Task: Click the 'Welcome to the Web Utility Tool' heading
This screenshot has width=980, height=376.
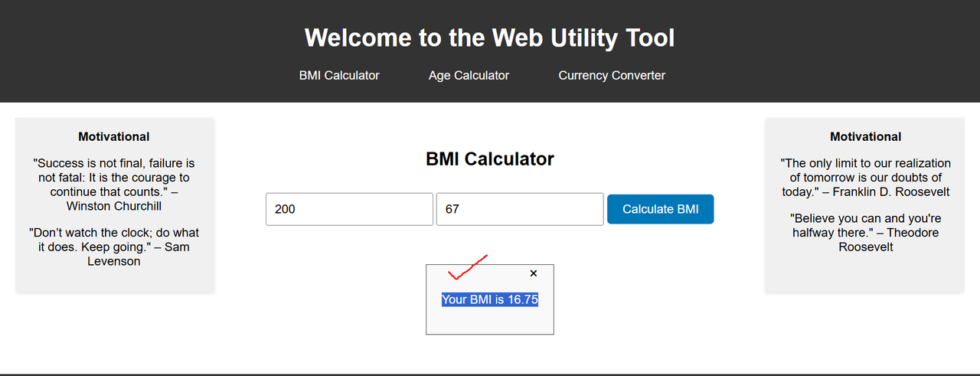Action: coord(490,38)
